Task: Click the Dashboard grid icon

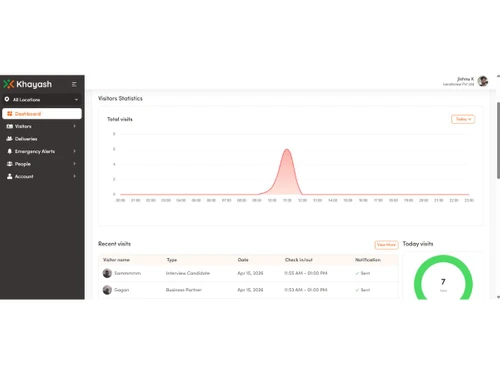Action: pyautogui.click(x=10, y=114)
